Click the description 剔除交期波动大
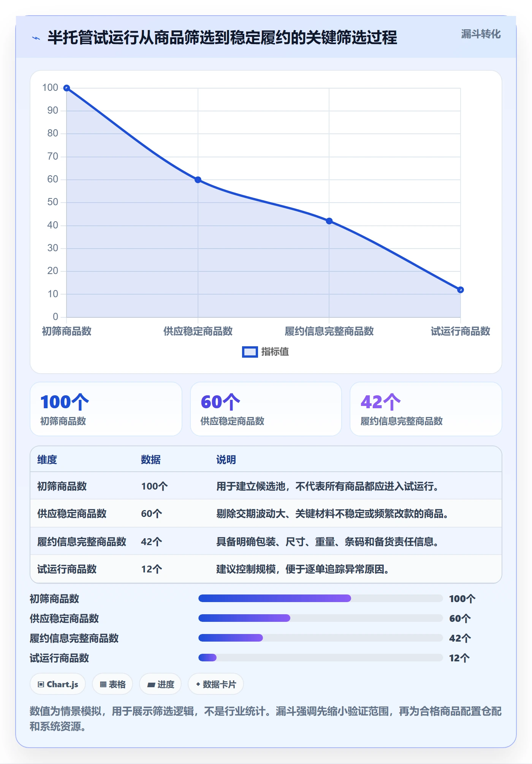The image size is (532, 764). tap(332, 514)
